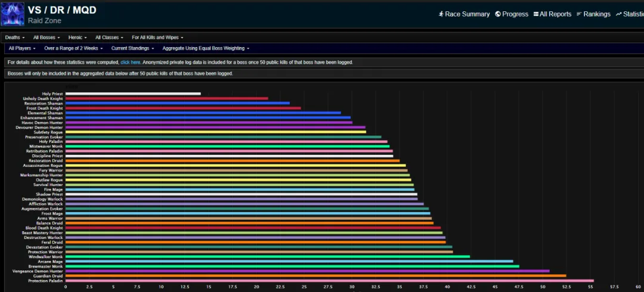The image size is (644, 292).
Task: Click the VS / DR / MQD raid zone icon
Action: 13,14
